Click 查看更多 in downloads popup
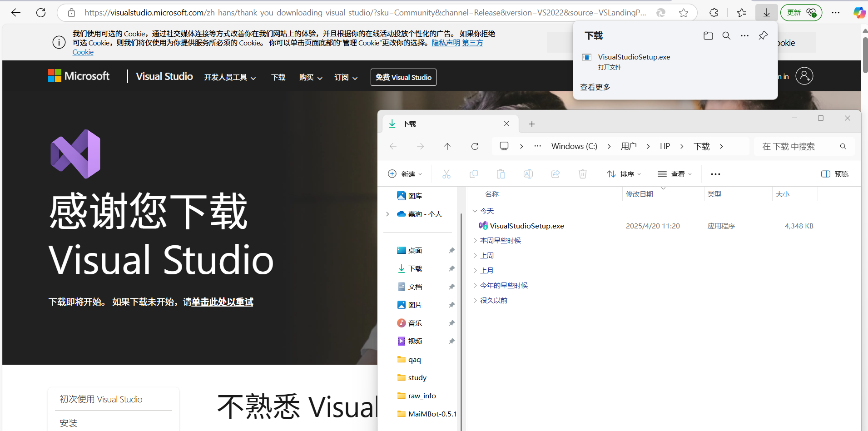The image size is (868, 431). point(595,87)
